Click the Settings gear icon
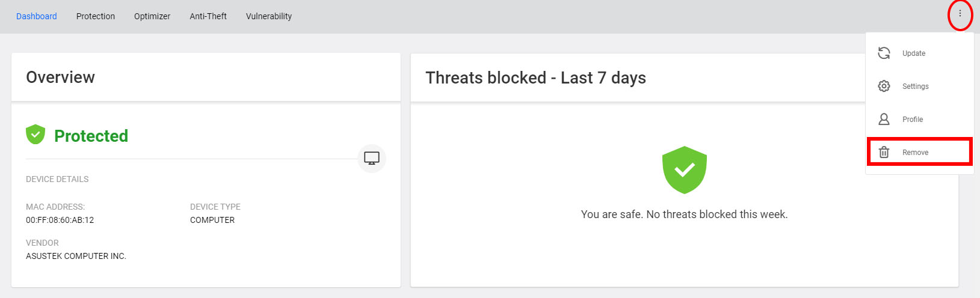Screen dimensions: 980x298 pyautogui.click(x=884, y=86)
